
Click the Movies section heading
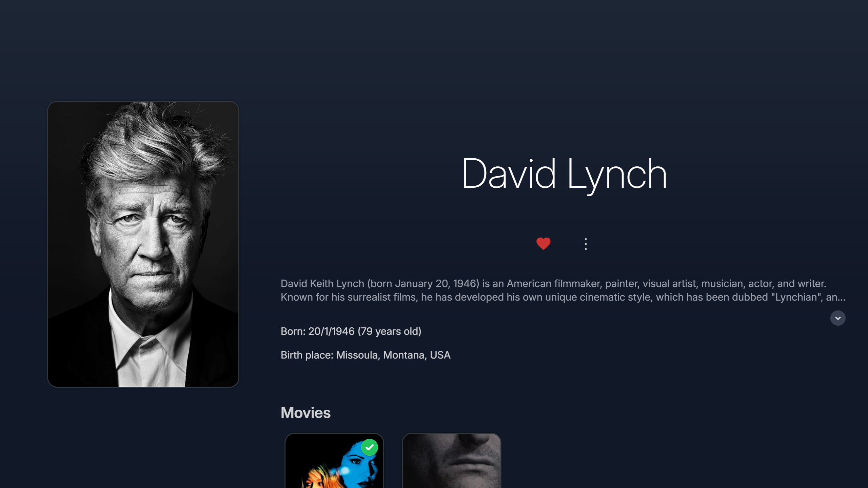(x=305, y=412)
